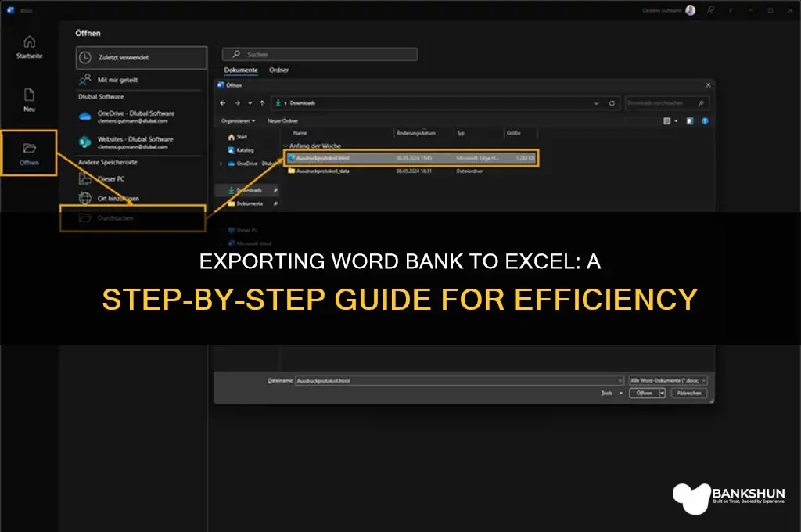801x532 pixels.
Task: Click the Öffnen button in the dialog
Action: [x=645, y=394]
